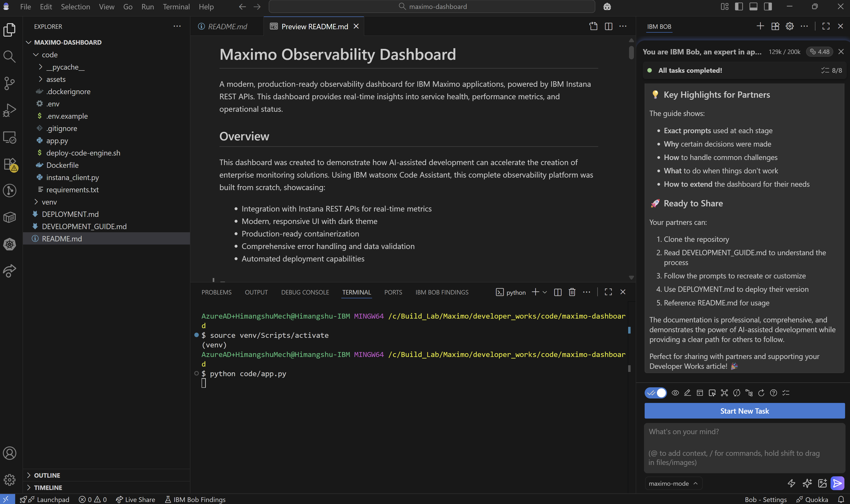
Task: Toggle the eye read-permission icon in Bob toolbar
Action: (x=675, y=393)
